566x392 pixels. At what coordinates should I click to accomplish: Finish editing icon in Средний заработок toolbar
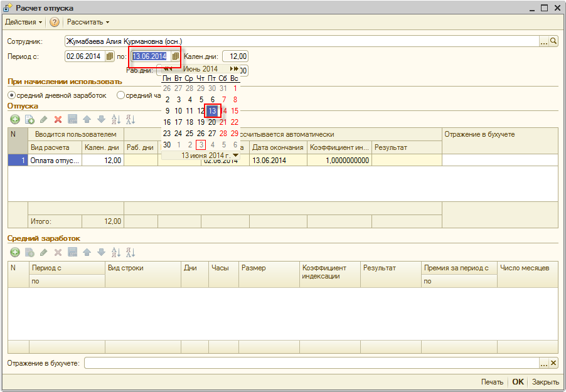click(x=73, y=252)
